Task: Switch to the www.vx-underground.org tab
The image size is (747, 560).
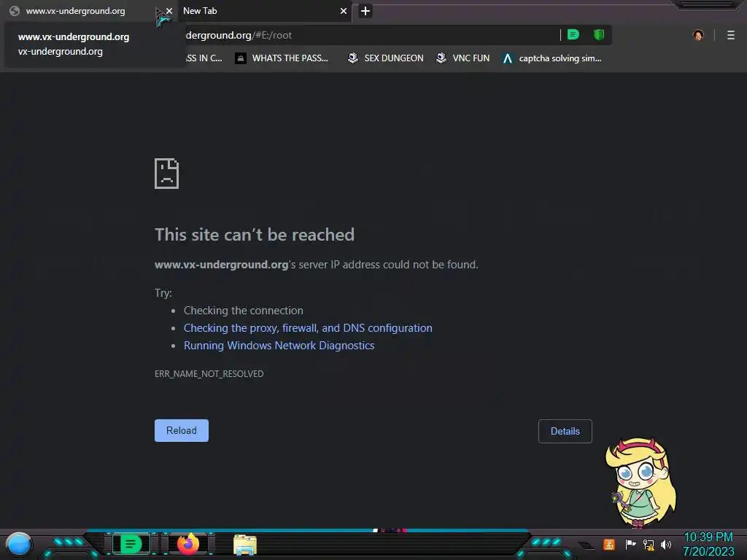Action: pyautogui.click(x=88, y=11)
